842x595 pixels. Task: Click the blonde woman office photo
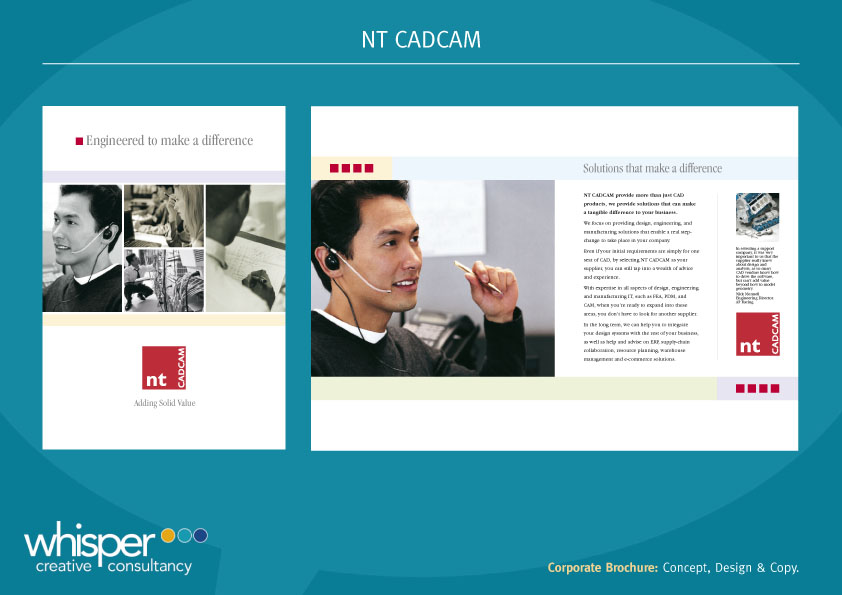[x=164, y=216]
